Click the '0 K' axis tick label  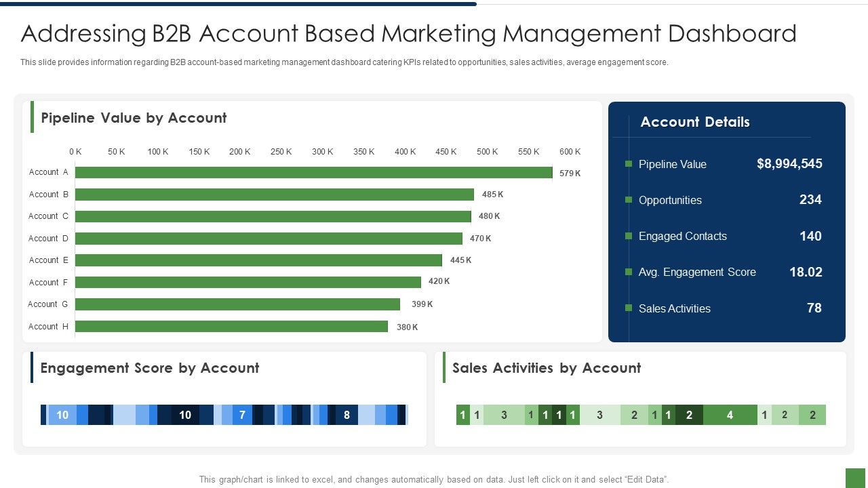tap(75, 152)
